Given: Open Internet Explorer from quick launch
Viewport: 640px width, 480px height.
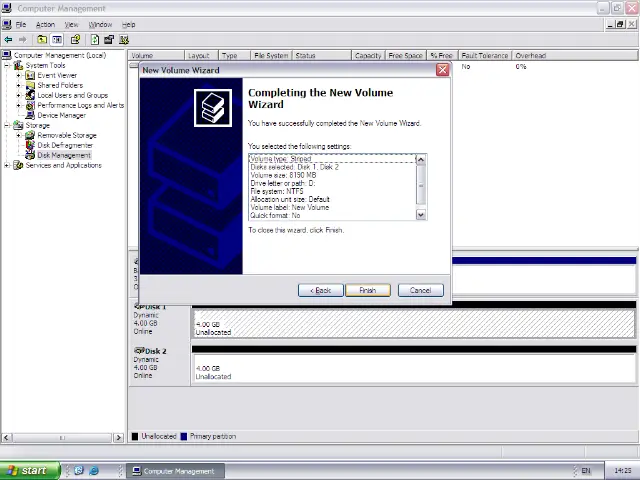Looking at the screenshot, I should coord(93,470).
